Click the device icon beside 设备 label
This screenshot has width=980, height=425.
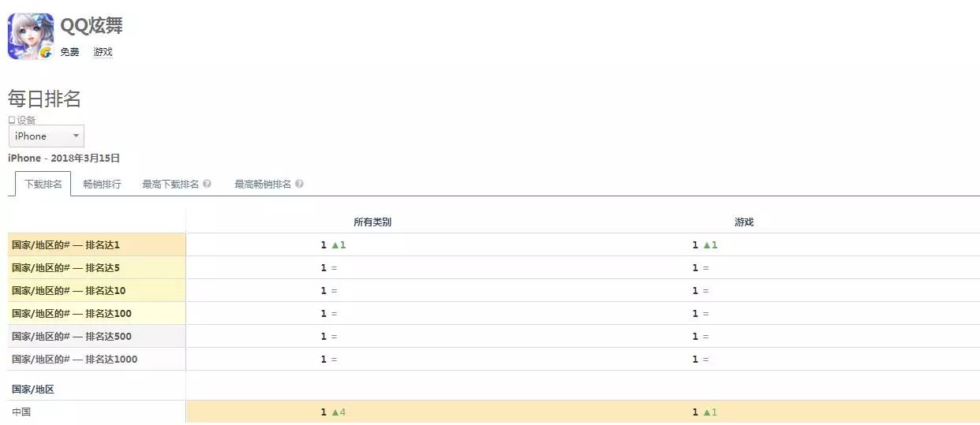pyautogui.click(x=12, y=120)
